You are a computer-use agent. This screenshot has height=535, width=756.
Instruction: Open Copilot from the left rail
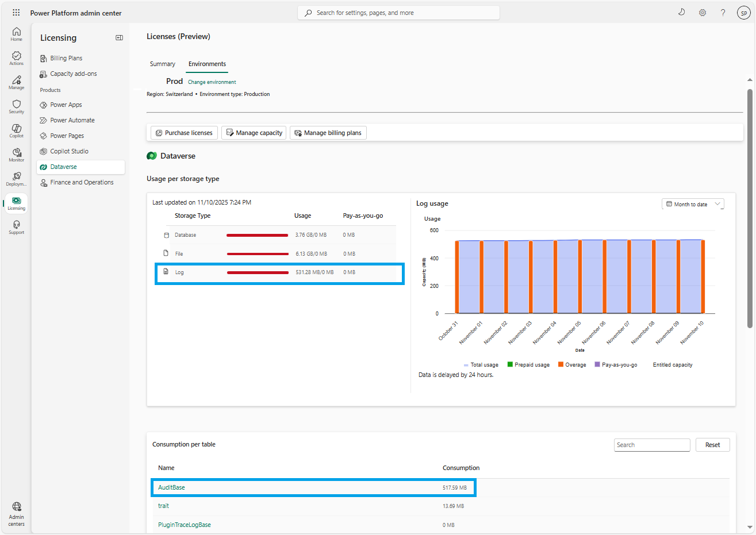point(17,130)
